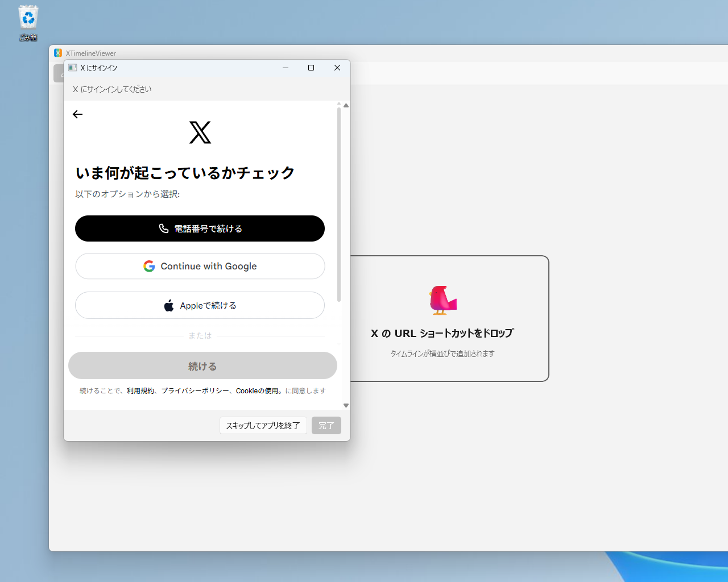Click the vertical scrollbar thumb in sign-in page
The width and height of the screenshot is (728, 582).
tap(339, 205)
